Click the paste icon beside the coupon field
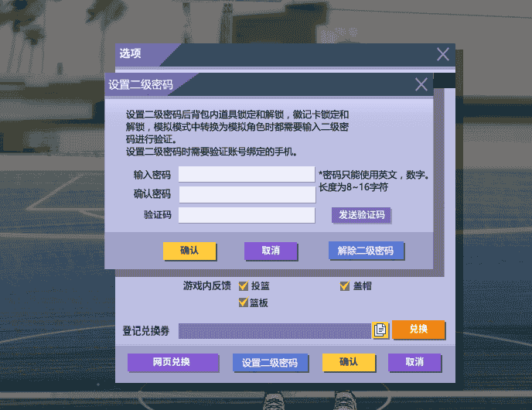 click(380, 330)
